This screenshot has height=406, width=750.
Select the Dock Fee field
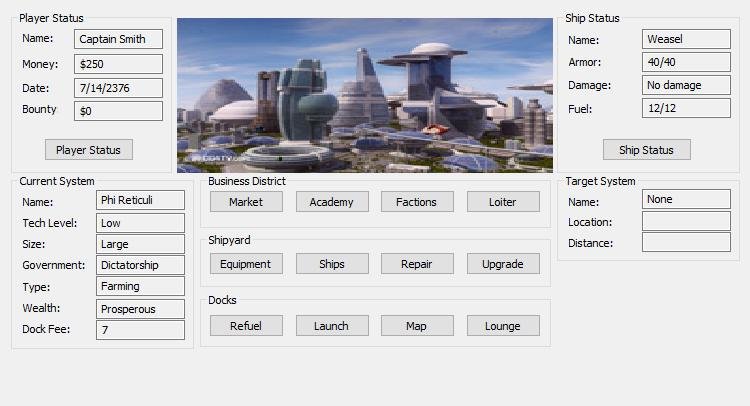click(140, 330)
